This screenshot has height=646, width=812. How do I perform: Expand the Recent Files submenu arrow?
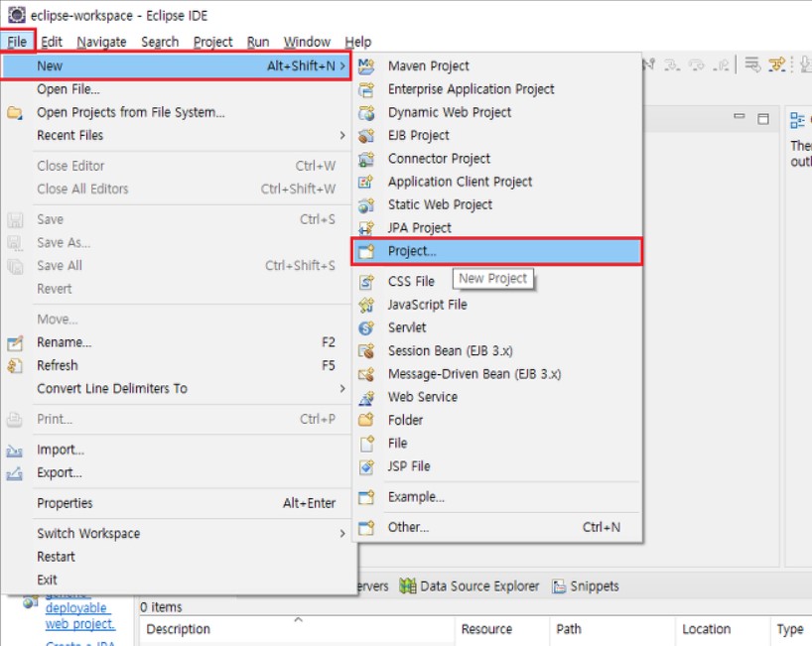[342, 135]
